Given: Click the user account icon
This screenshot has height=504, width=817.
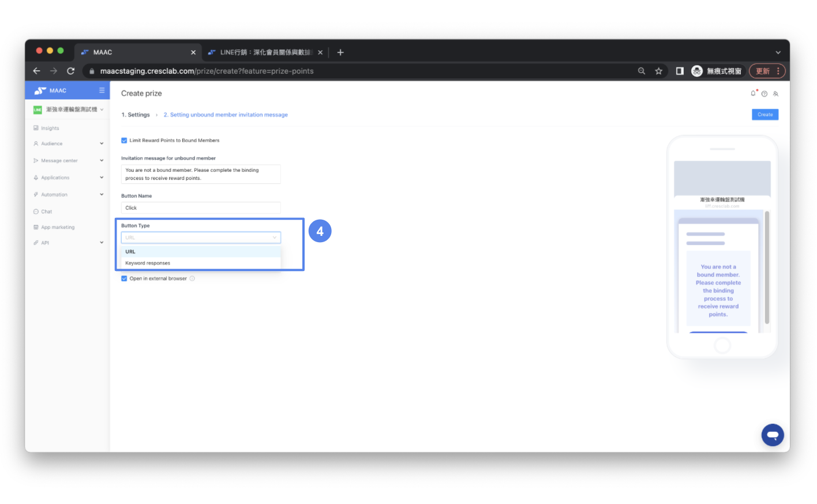Looking at the screenshot, I should 775,94.
